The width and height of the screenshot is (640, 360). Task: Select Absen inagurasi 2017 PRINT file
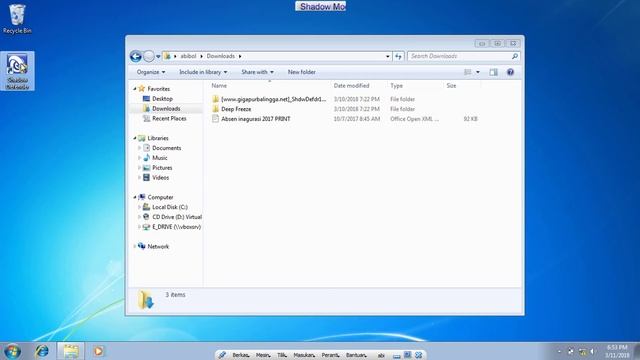point(256,119)
